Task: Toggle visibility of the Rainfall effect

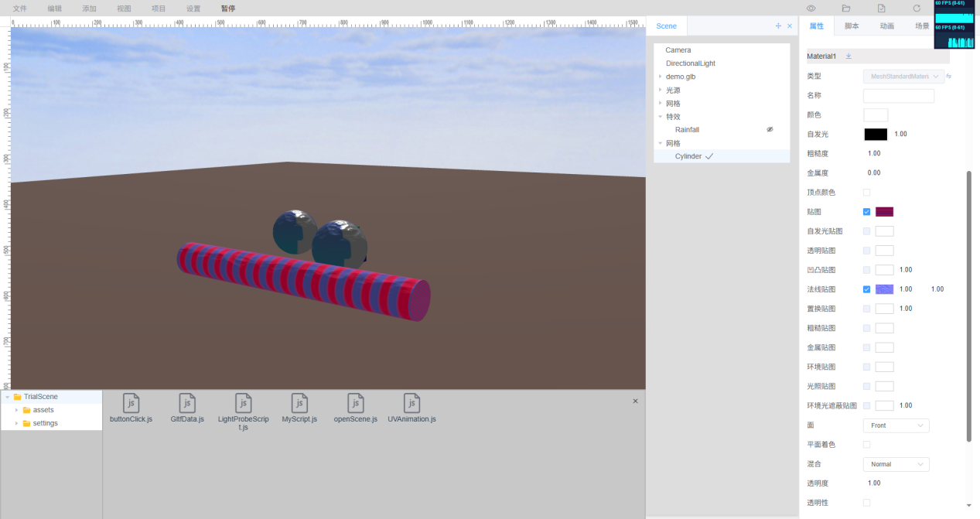Action: 770,130
